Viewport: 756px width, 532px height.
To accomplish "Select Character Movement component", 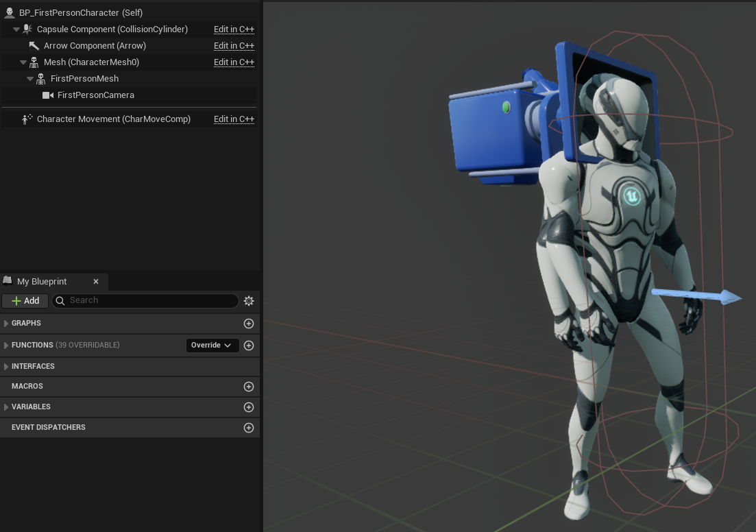I will 113,119.
